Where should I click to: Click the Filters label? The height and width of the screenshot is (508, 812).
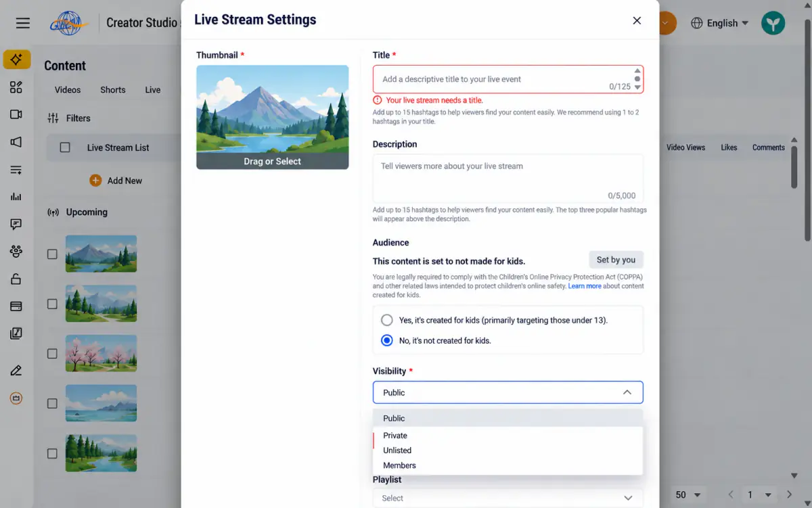click(x=78, y=118)
